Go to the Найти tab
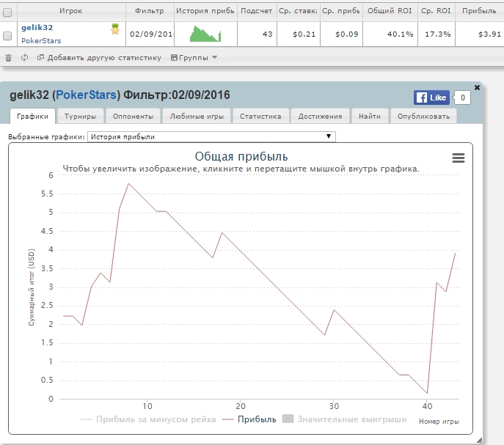The height and width of the screenshot is (445, 504). point(370,117)
